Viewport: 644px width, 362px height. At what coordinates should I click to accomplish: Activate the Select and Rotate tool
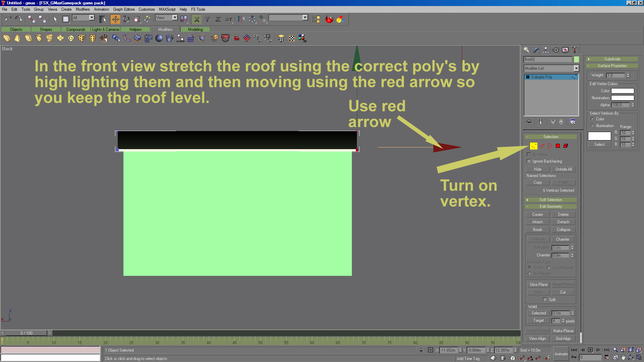[x=126, y=19]
